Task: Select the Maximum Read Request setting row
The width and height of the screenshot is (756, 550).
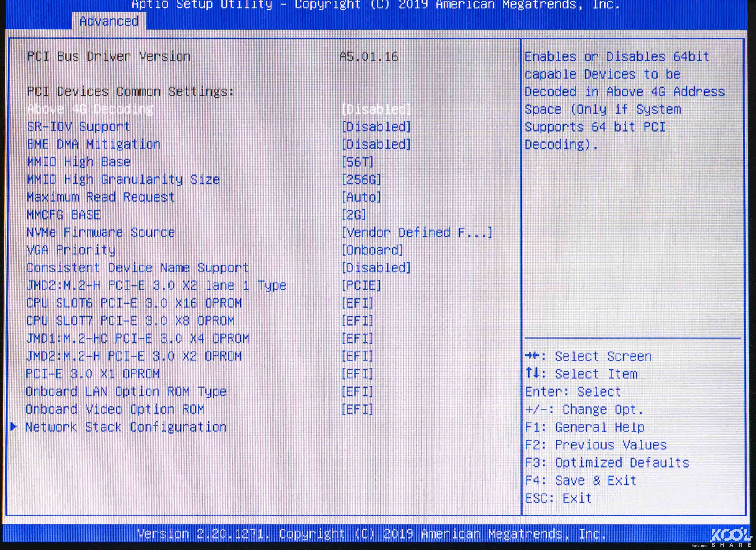Action: [x=100, y=197]
